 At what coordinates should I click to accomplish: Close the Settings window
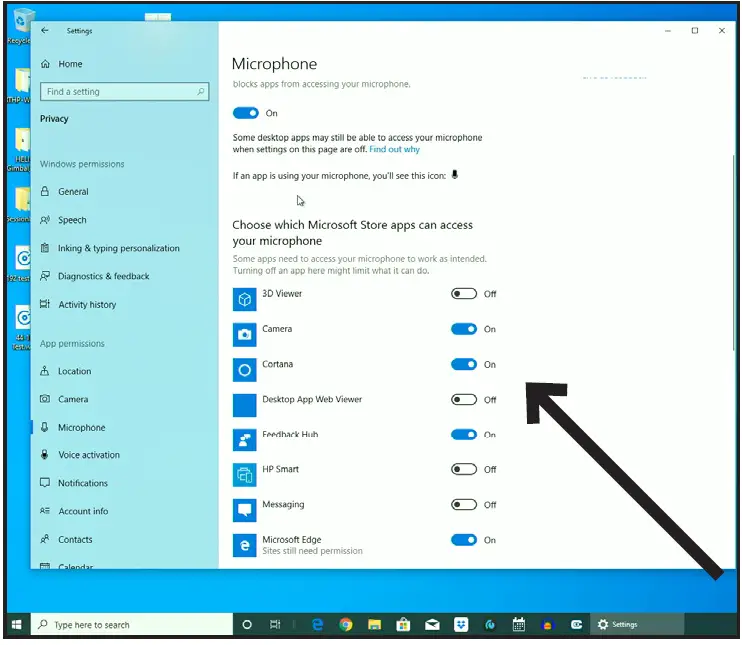[722, 31]
